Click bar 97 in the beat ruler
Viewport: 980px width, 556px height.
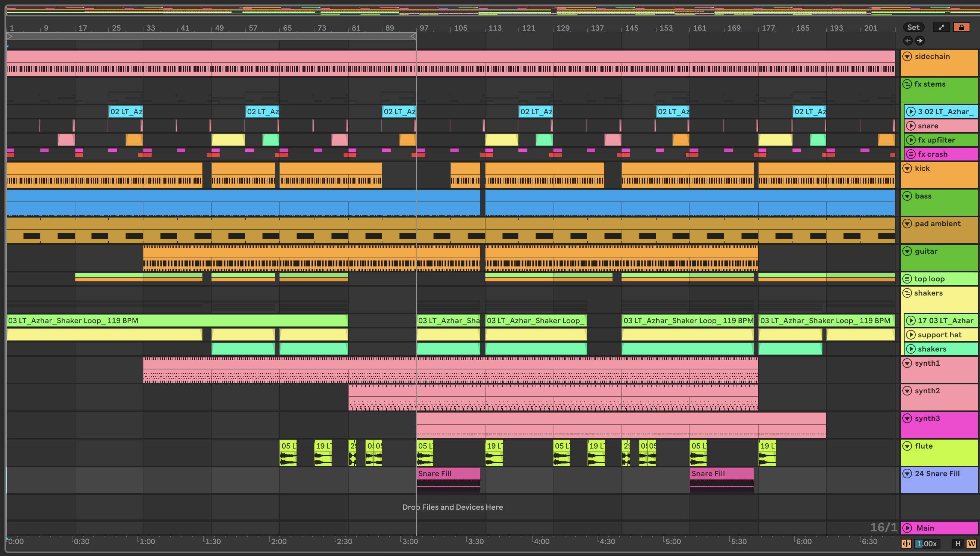coord(424,28)
